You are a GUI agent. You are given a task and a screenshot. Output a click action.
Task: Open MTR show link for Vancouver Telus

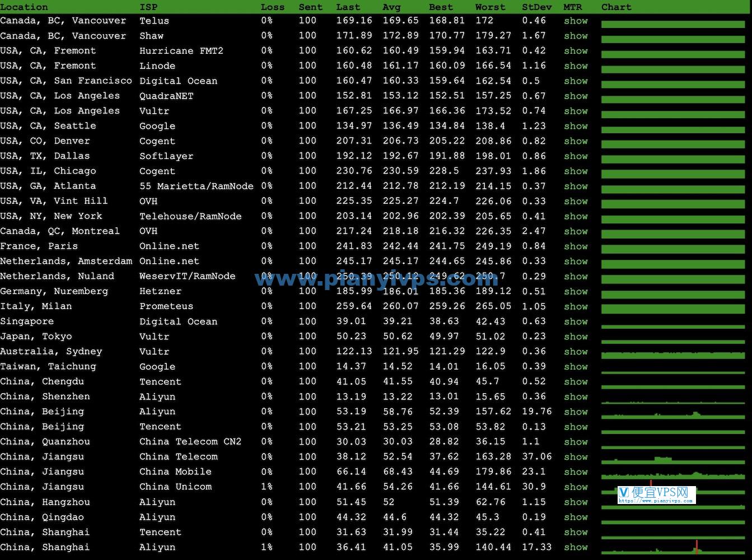(576, 21)
